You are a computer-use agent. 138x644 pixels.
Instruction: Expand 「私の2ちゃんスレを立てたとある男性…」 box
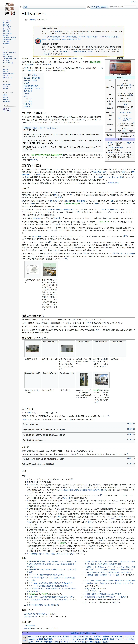(131, 458)
